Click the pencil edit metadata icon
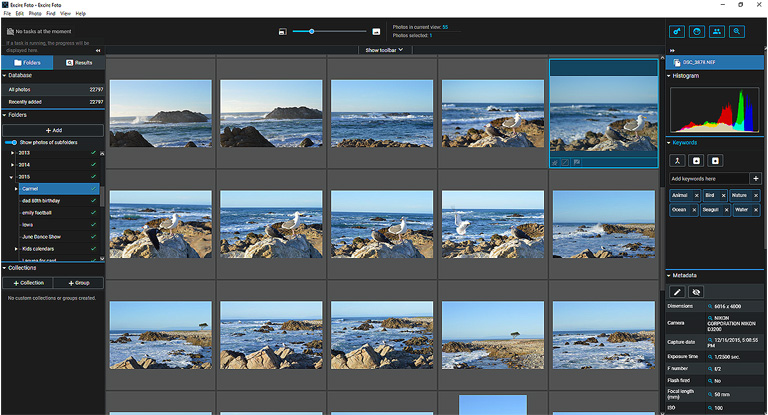Screen dimensions: 768x415 [x=677, y=292]
